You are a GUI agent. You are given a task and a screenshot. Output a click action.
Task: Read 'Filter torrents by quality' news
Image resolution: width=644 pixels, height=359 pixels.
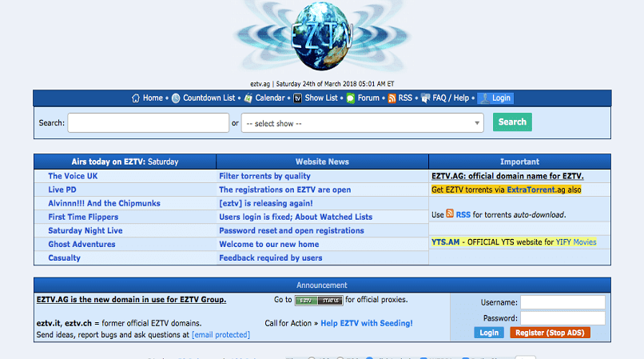[264, 176]
